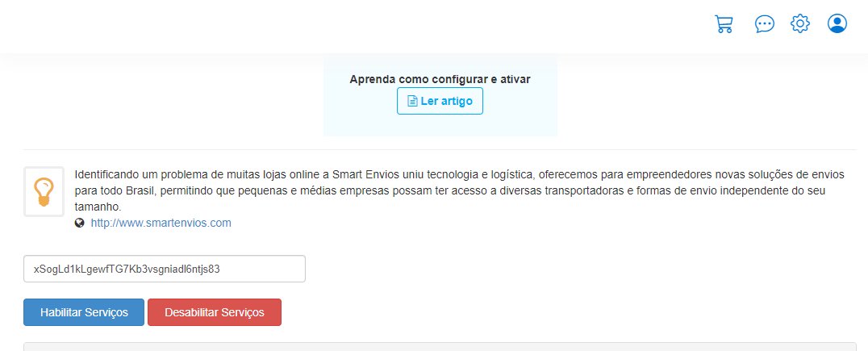Click the Habilitar Serviços blue button
This screenshot has height=351, width=868.
click(x=84, y=312)
